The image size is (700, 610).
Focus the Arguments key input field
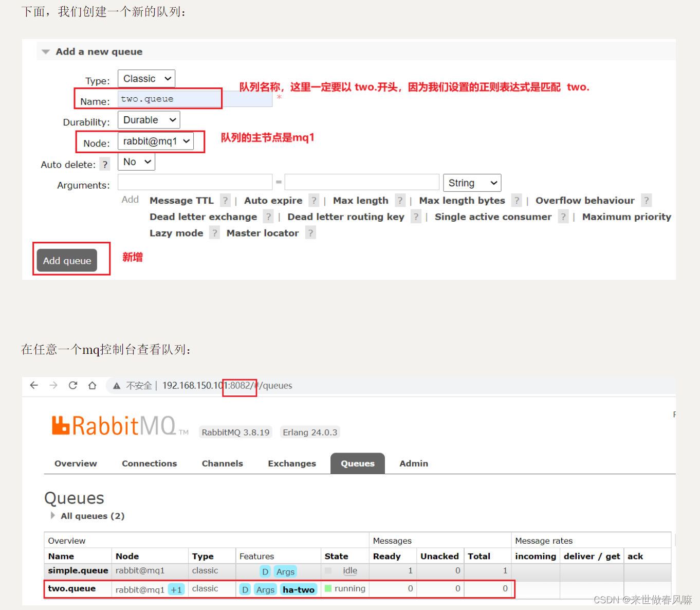coord(195,182)
